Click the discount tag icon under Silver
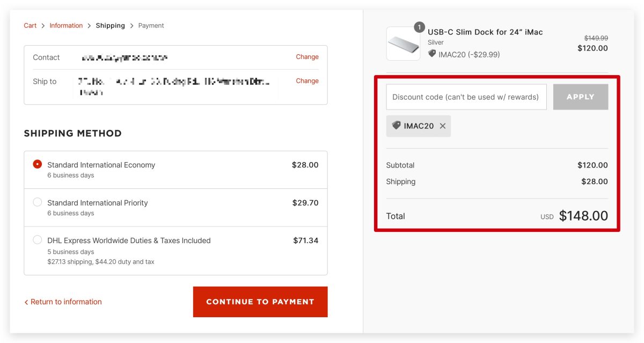Image resolution: width=644 pixels, height=343 pixels. 432,54
